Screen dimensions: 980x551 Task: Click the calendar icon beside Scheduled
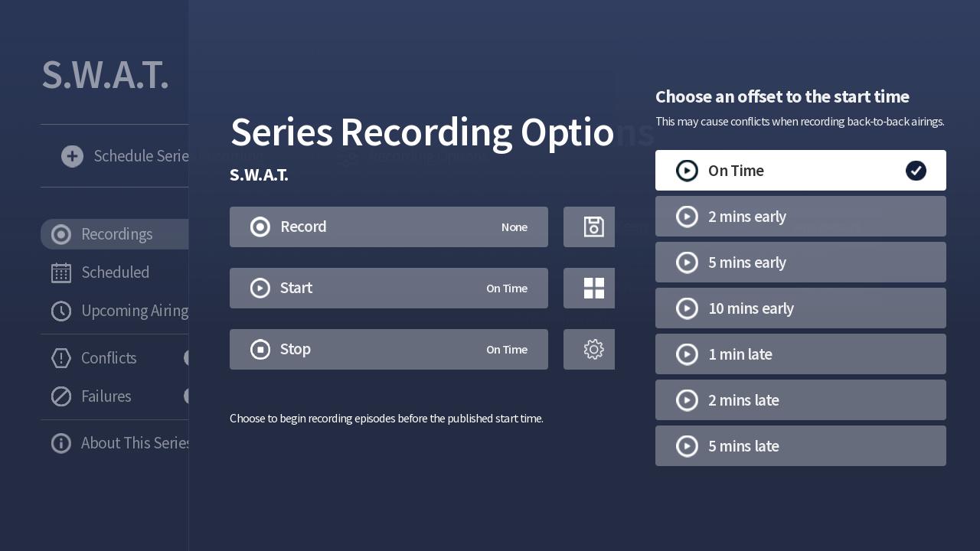61,272
